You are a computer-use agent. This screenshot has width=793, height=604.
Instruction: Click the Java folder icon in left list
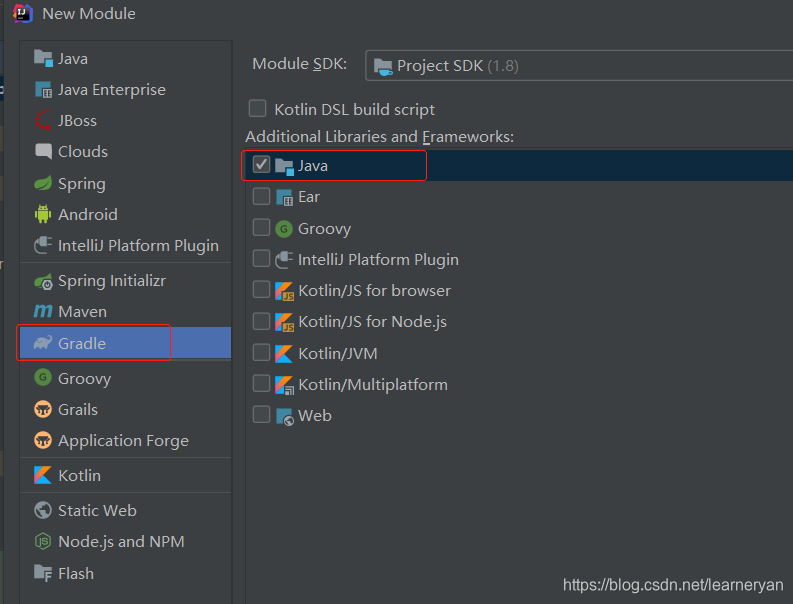[x=43, y=58]
